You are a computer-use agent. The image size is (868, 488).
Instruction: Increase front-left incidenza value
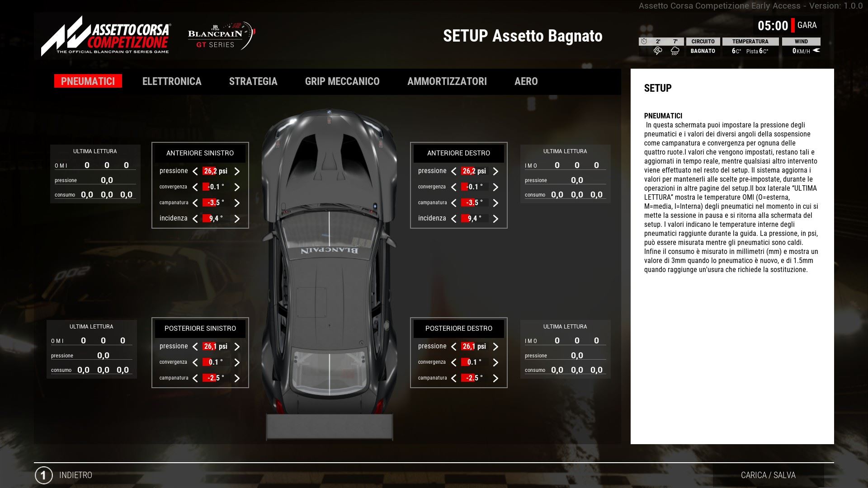pyautogui.click(x=237, y=219)
